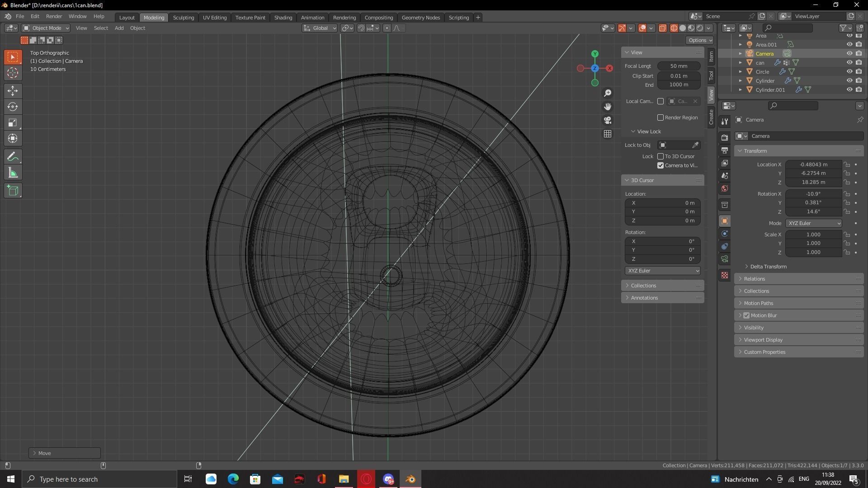The image size is (868, 488).
Task: Expand the Delta Transform section
Action: [x=768, y=267]
